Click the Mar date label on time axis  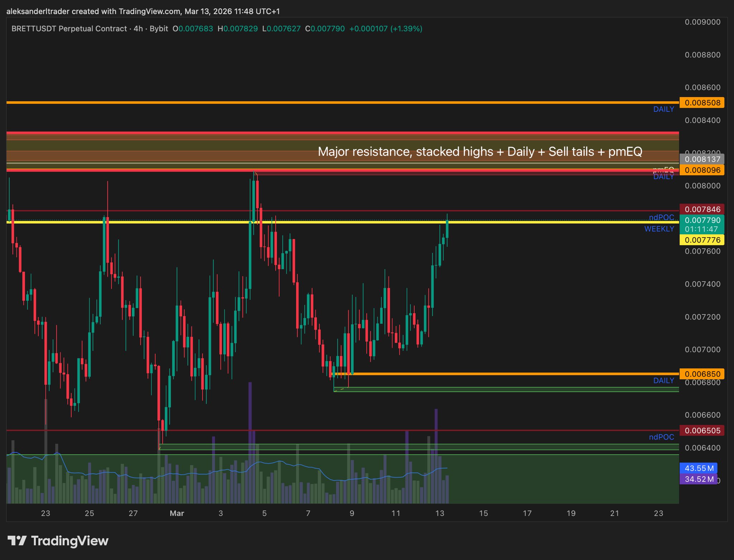[x=177, y=513]
